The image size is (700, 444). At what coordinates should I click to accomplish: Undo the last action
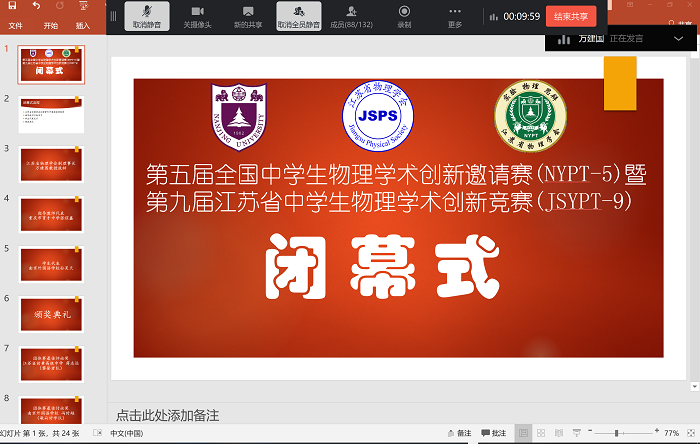[x=36, y=5]
